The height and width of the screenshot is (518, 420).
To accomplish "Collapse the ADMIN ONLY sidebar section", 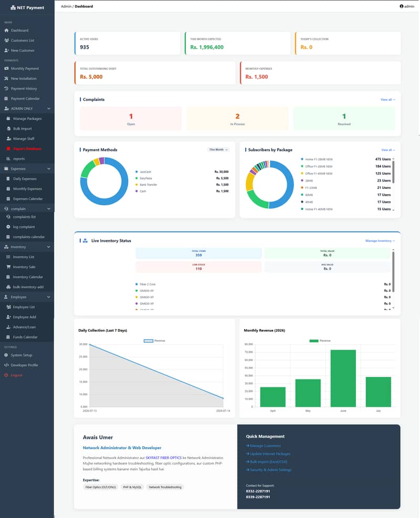I will point(27,108).
